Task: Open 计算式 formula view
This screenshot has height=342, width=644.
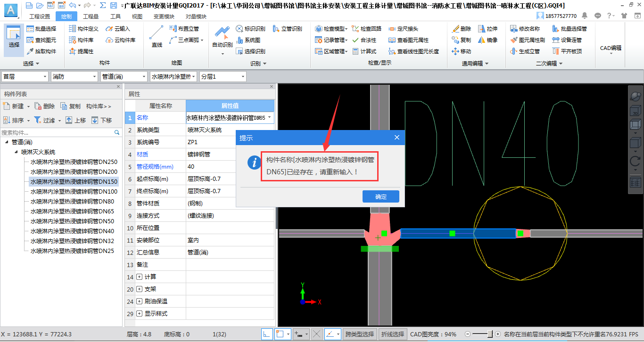Action: click(x=364, y=51)
